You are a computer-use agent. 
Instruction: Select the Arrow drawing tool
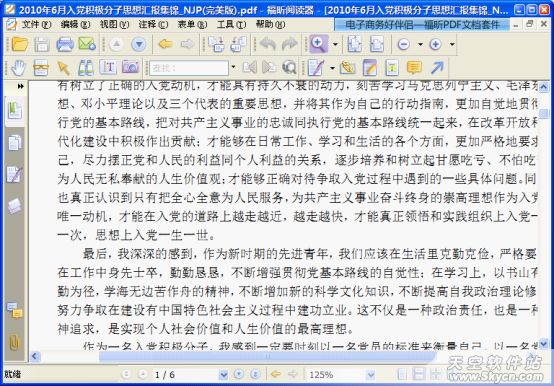point(437,67)
